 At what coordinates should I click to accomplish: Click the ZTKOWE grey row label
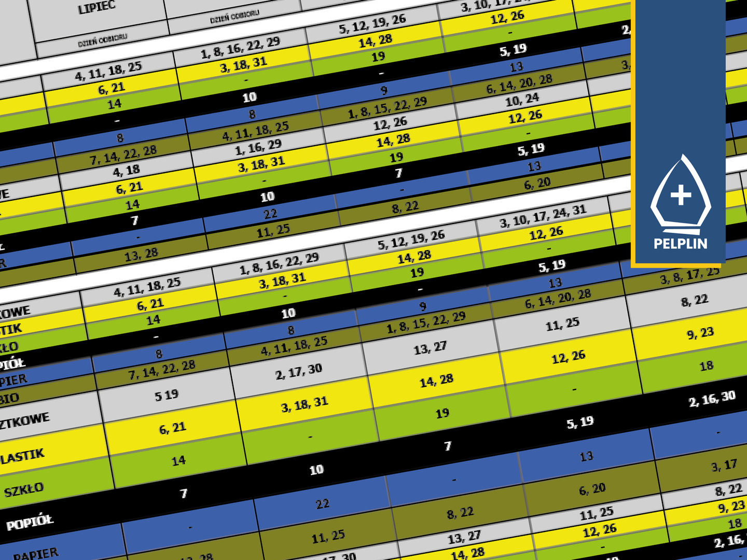tap(24, 421)
